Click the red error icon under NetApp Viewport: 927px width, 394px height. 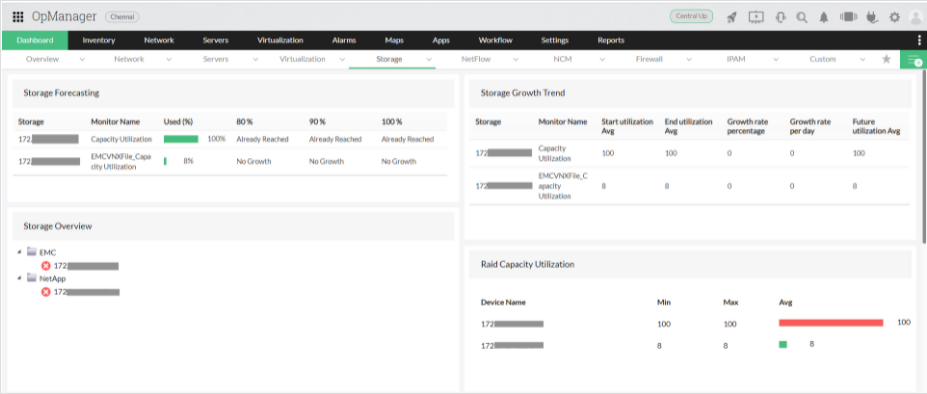46,292
